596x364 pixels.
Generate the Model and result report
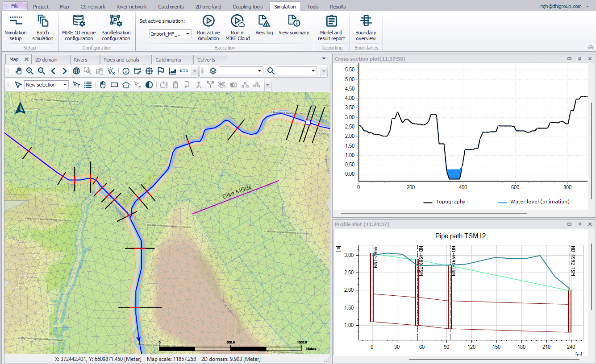click(x=331, y=27)
